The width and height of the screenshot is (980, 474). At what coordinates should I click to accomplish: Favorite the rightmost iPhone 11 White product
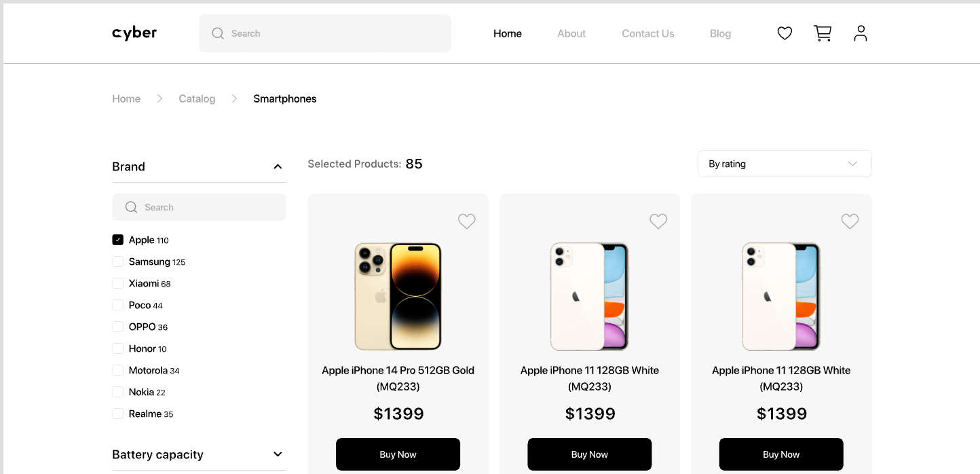point(850,221)
